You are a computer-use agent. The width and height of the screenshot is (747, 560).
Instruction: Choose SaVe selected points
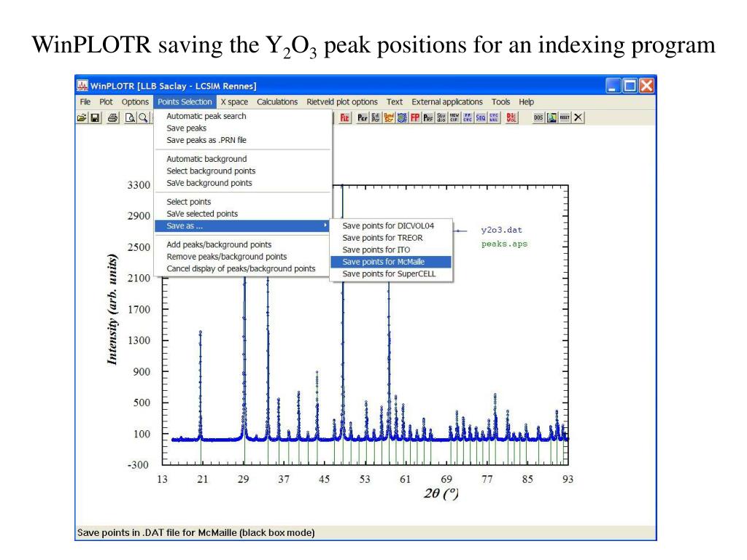point(243,214)
